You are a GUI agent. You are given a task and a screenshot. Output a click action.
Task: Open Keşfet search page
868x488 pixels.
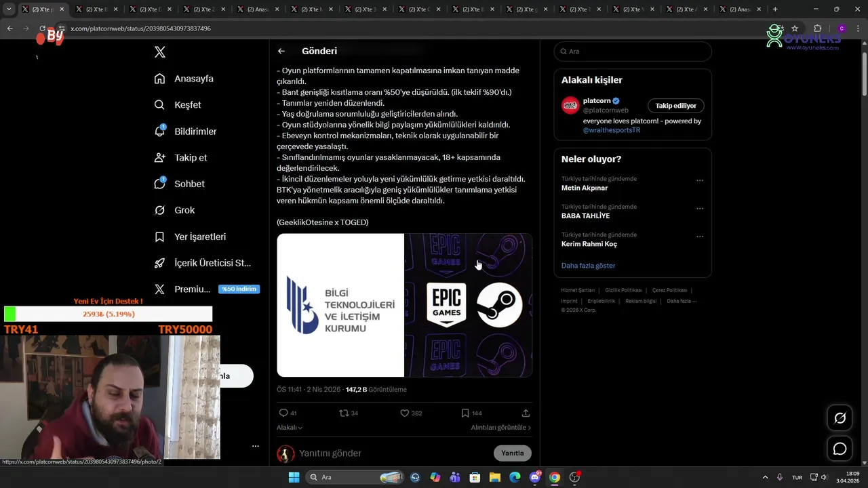[178, 105]
